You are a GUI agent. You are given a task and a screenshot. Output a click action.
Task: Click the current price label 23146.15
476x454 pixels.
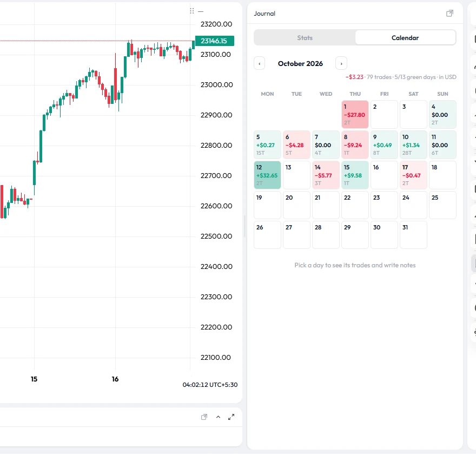click(215, 41)
